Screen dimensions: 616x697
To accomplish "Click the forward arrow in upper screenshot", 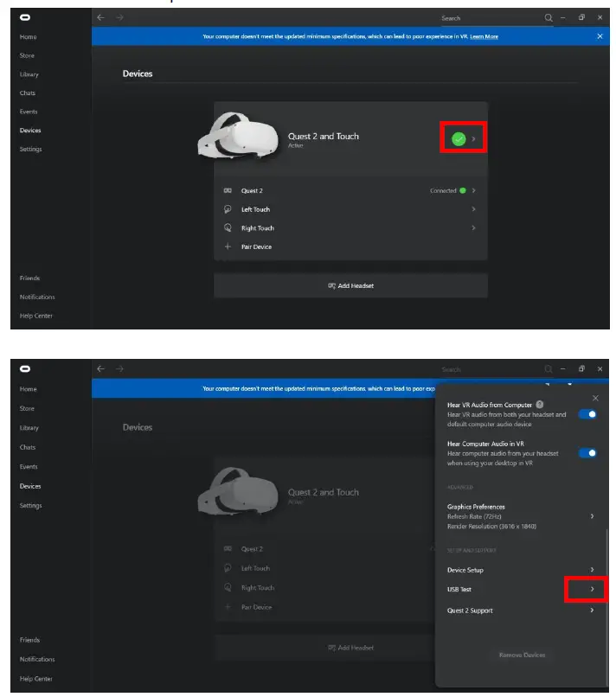I will coord(119,17).
